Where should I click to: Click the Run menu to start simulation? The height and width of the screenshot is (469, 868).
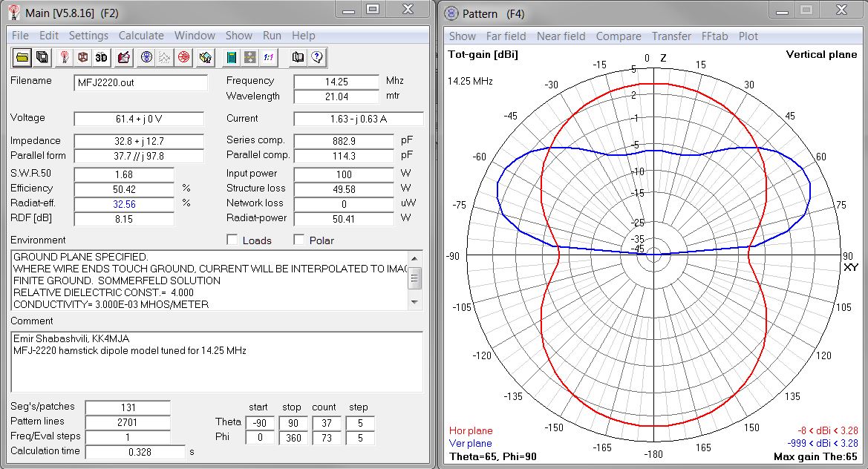click(272, 35)
